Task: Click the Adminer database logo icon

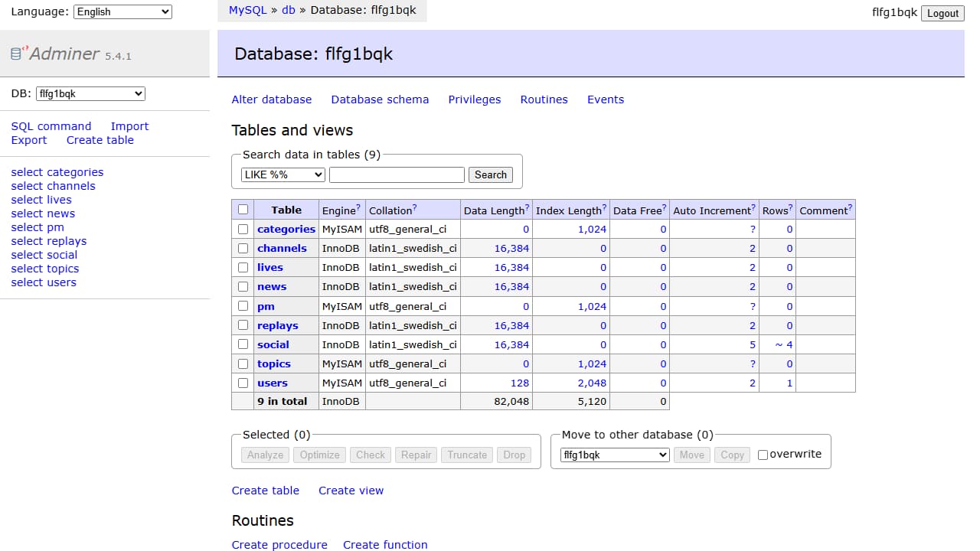Action: [17, 52]
